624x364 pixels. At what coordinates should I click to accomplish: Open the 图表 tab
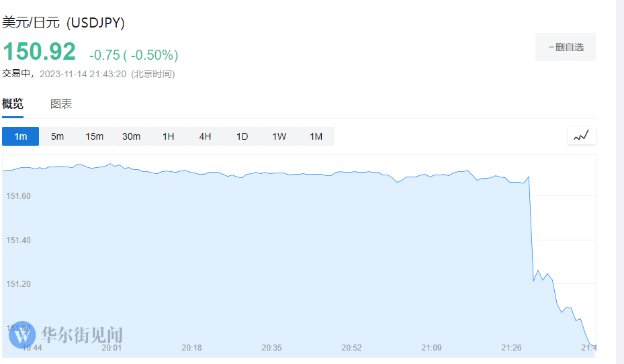[61, 104]
